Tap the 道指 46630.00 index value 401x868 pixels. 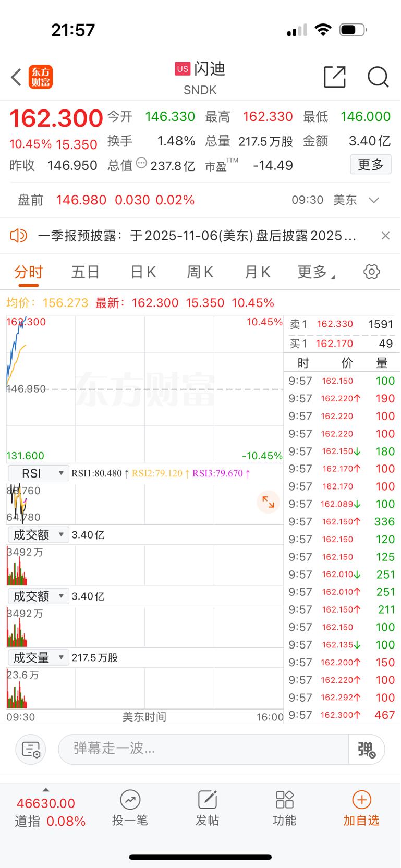[x=46, y=803]
